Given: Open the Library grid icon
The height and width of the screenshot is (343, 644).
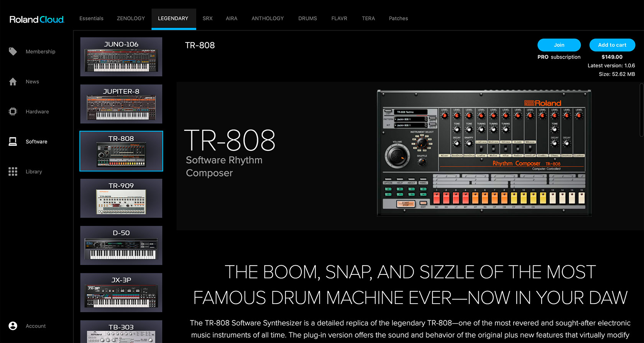Looking at the screenshot, I should pos(13,171).
